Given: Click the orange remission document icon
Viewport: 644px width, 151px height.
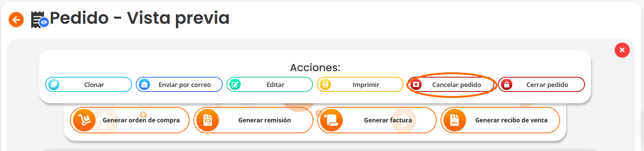Looking at the screenshot, I should [208, 120].
